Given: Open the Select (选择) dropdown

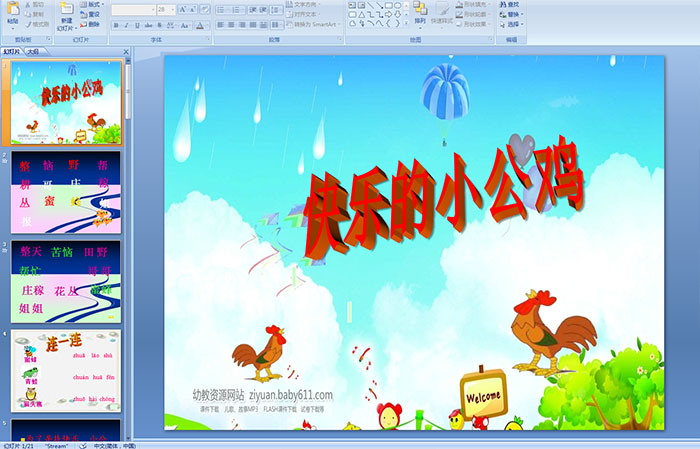Looking at the screenshot, I should point(512,24).
